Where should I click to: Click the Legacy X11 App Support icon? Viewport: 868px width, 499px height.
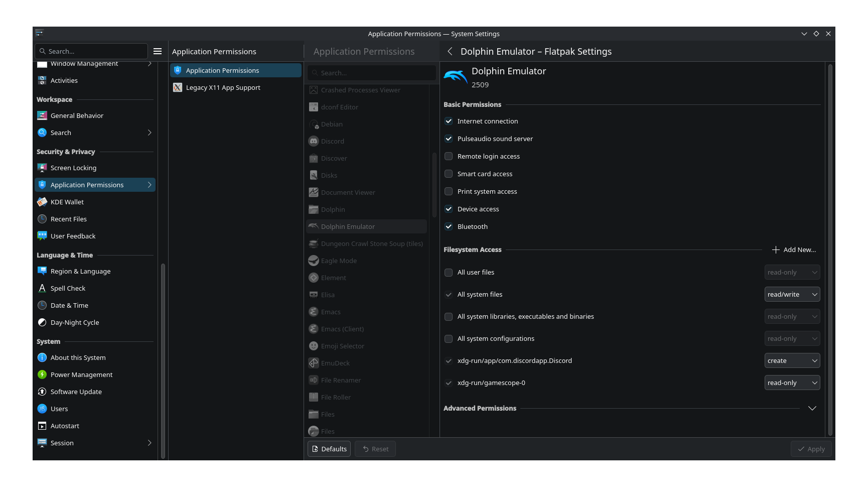[178, 87]
